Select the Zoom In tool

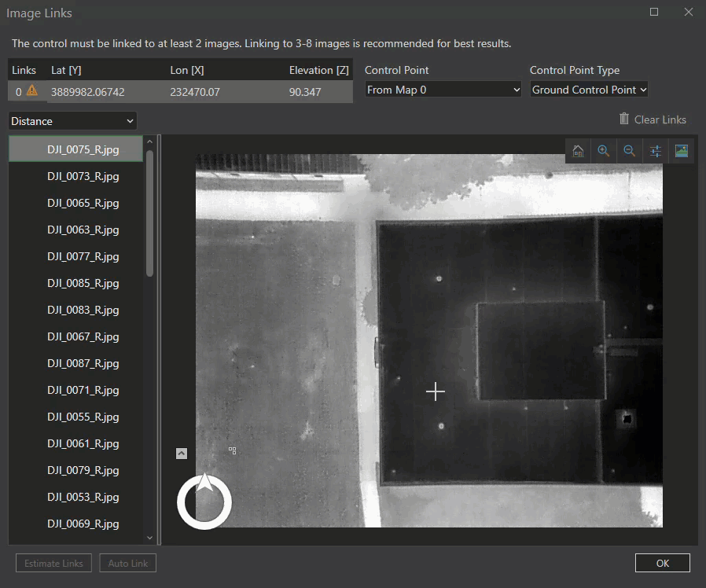point(604,150)
